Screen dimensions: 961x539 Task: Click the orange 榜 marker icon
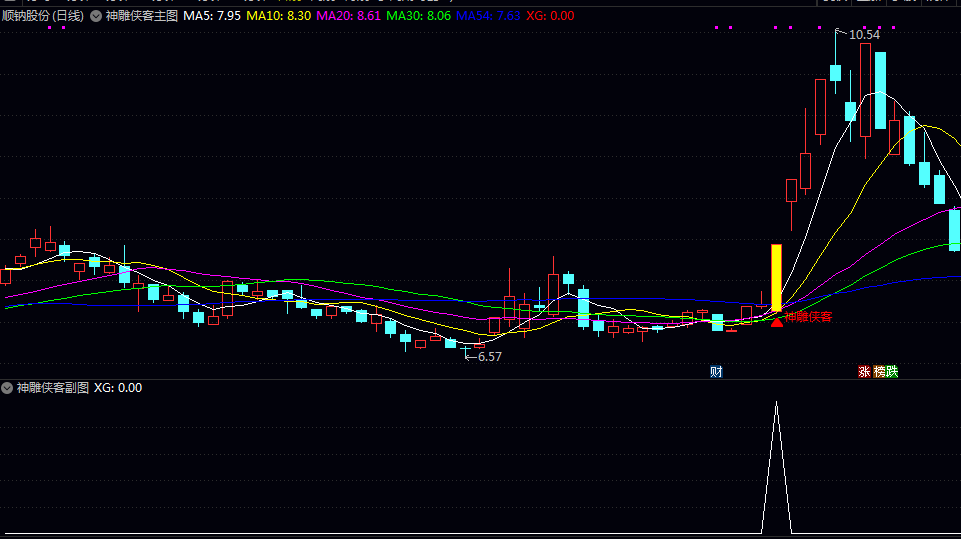(879, 371)
